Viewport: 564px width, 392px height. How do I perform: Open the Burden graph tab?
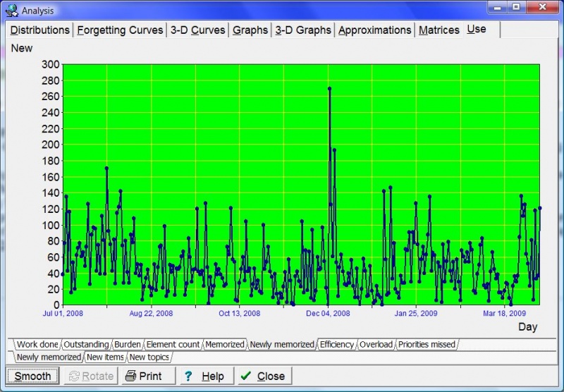point(127,345)
